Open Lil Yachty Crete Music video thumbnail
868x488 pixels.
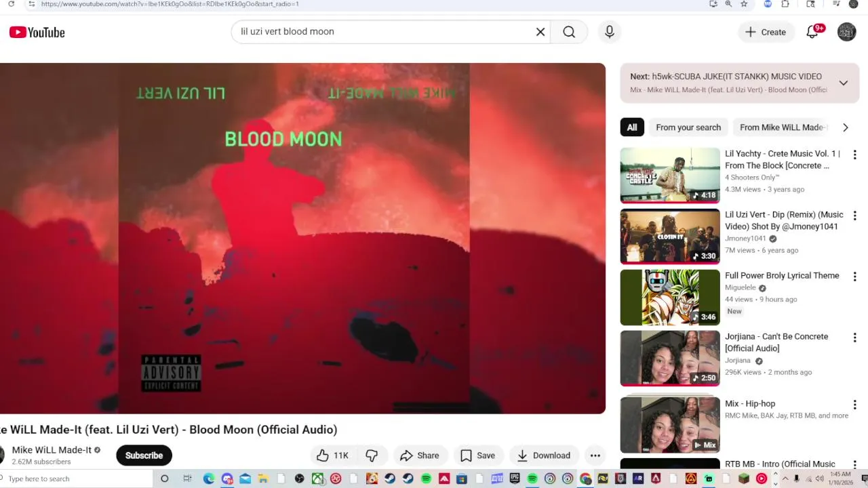click(x=670, y=176)
